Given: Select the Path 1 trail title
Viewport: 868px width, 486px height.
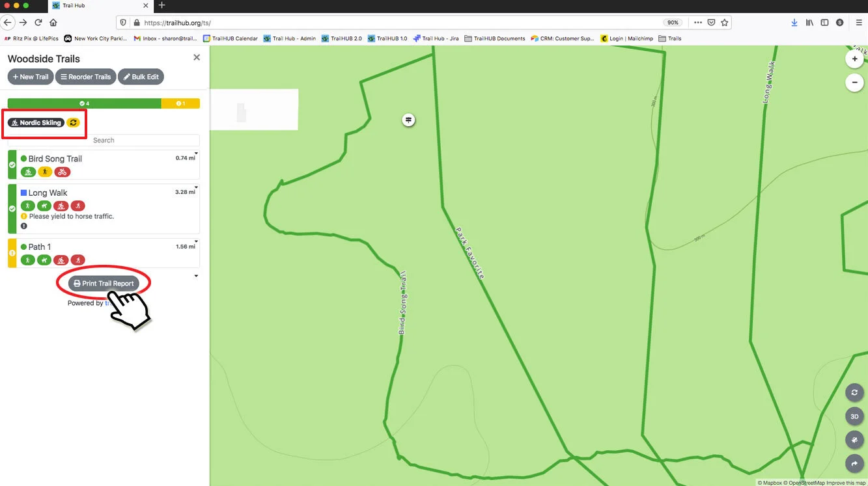Looking at the screenshot, I should tap(40, 247).
